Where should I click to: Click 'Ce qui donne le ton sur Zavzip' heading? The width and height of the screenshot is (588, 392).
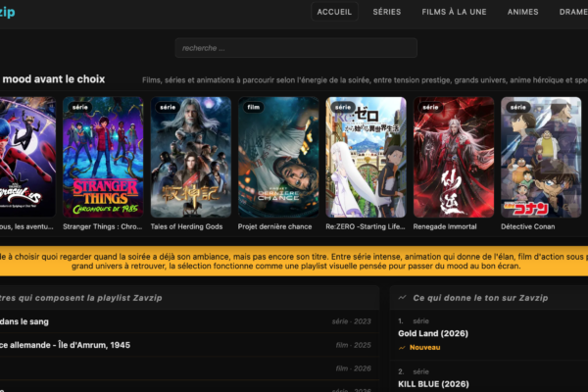point(480,298)
